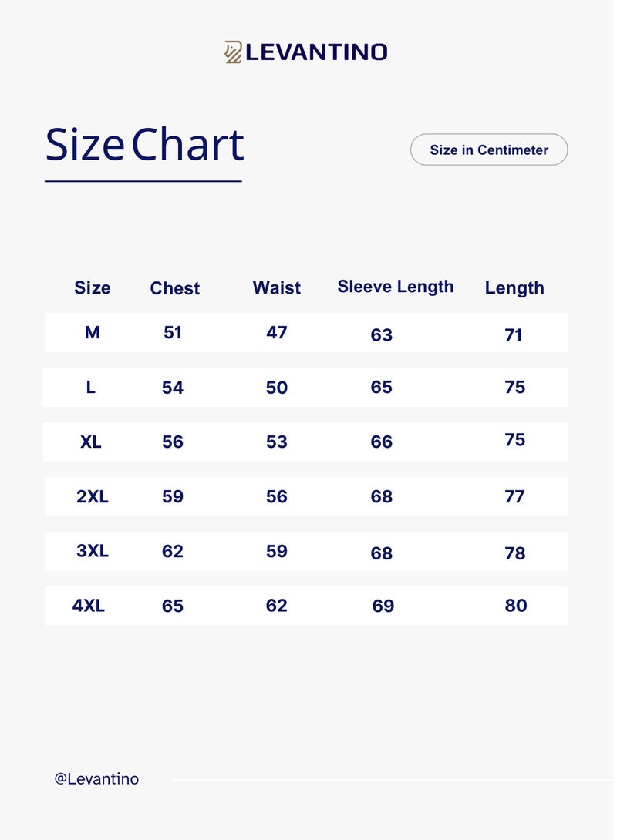Choose the 3XL size row label
Viewport: 617px width, 840px height.
coord(93,551)
